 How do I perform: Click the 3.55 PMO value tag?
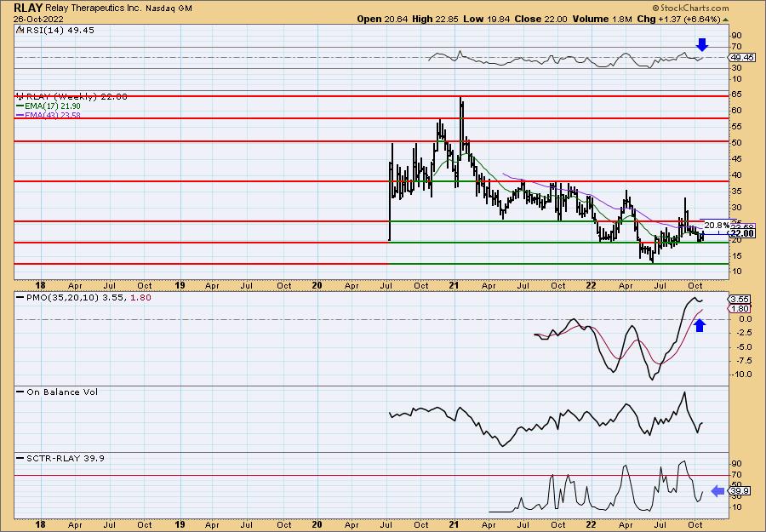(x=739, y=299)
